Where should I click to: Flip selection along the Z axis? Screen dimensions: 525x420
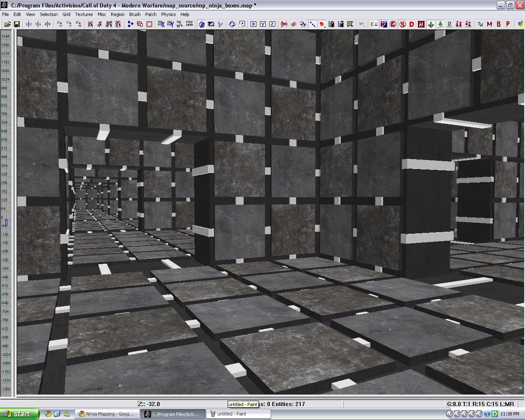pos(48,24)
